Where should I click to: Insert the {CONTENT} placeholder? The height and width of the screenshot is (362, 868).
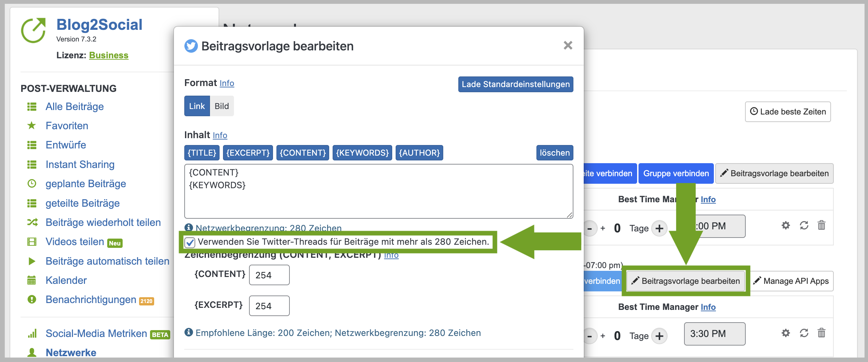tap(303, 153)
